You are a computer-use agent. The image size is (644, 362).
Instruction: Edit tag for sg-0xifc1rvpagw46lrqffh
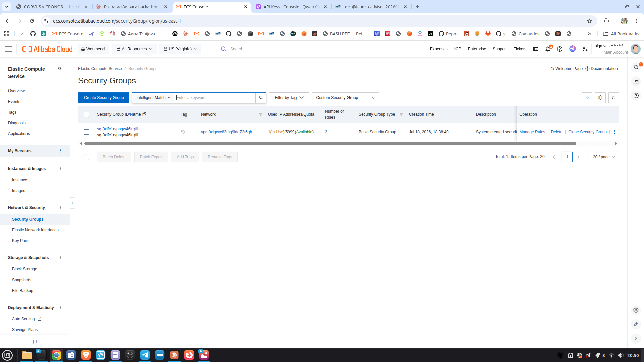click(183, 132)
